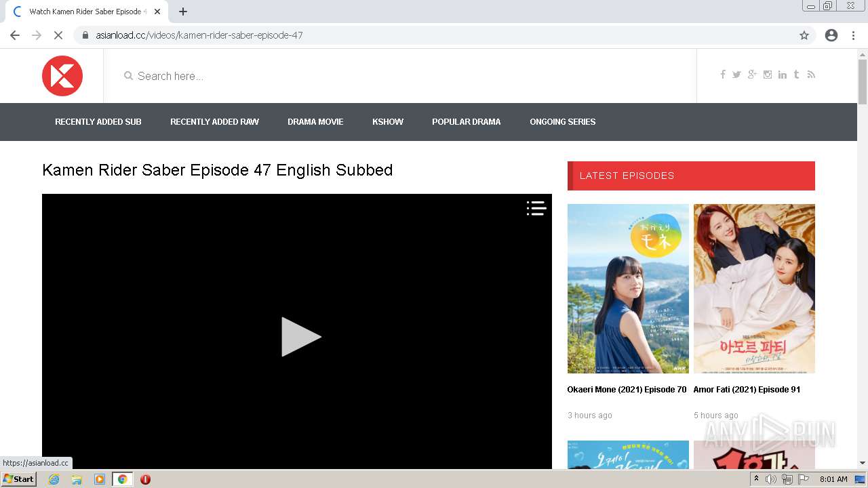The height and width of the screenshot is (488, 868).
Task: Bookmark this page with the star icon
Action: point(804,35)
